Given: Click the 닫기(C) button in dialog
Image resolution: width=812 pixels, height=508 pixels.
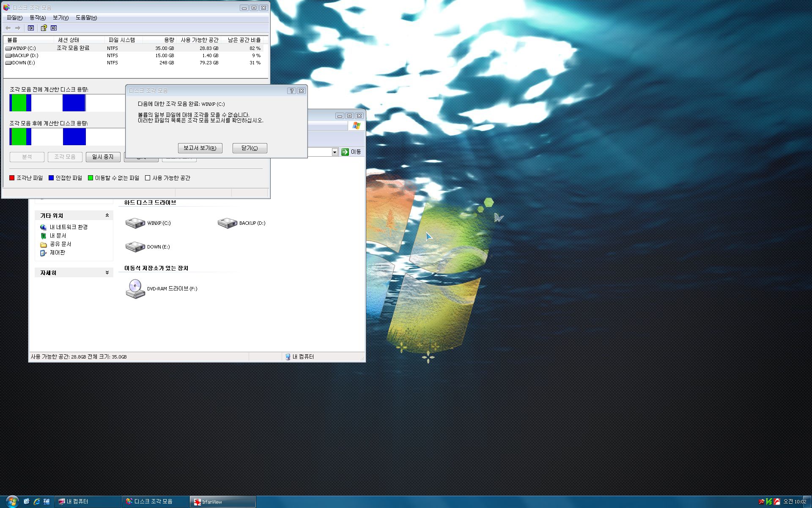Looking at the screenshot, I should tap(250, 148).
